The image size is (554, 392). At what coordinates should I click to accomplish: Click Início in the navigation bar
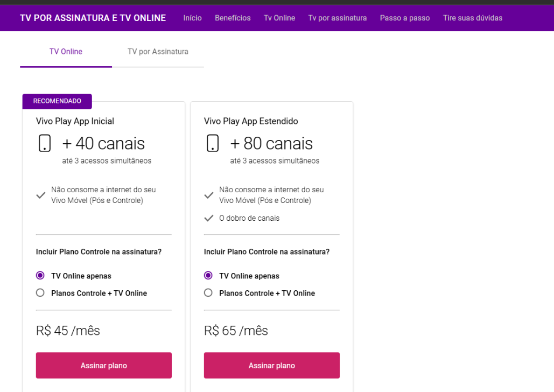[193, 18]
